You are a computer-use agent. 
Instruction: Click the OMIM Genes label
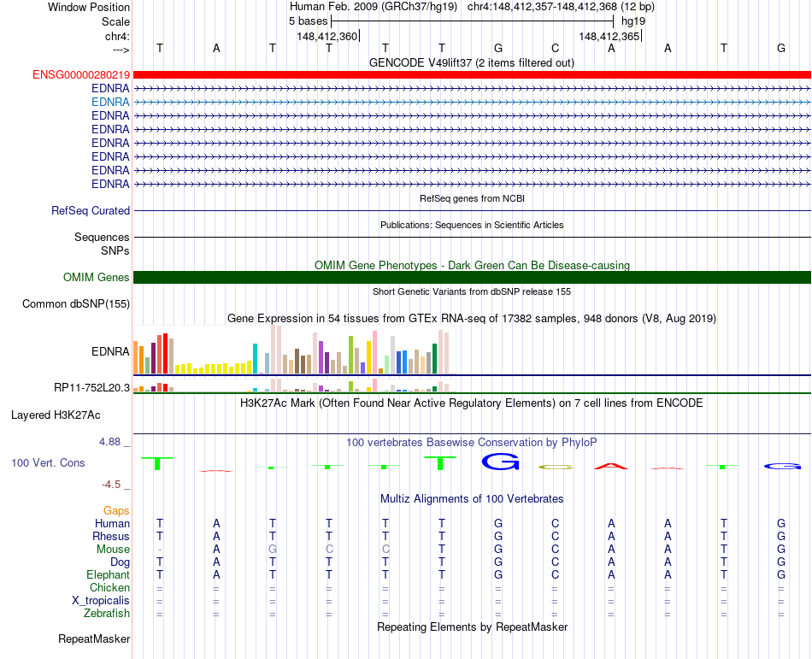(x=97, y=278)
